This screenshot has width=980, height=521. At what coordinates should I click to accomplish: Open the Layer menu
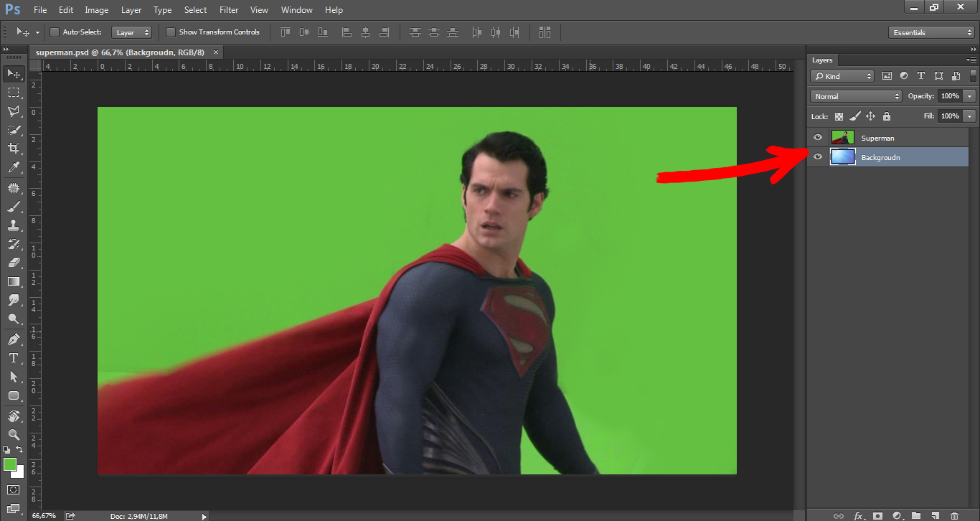click(131, 10)
